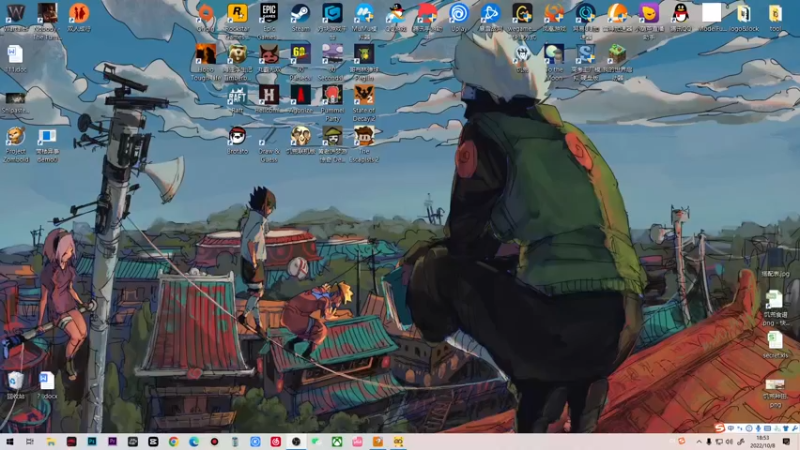Image resolution: width=800 pixels, height=450 pixels.
Task: Open Task View in the taskbar
Action: coord(30,442)
